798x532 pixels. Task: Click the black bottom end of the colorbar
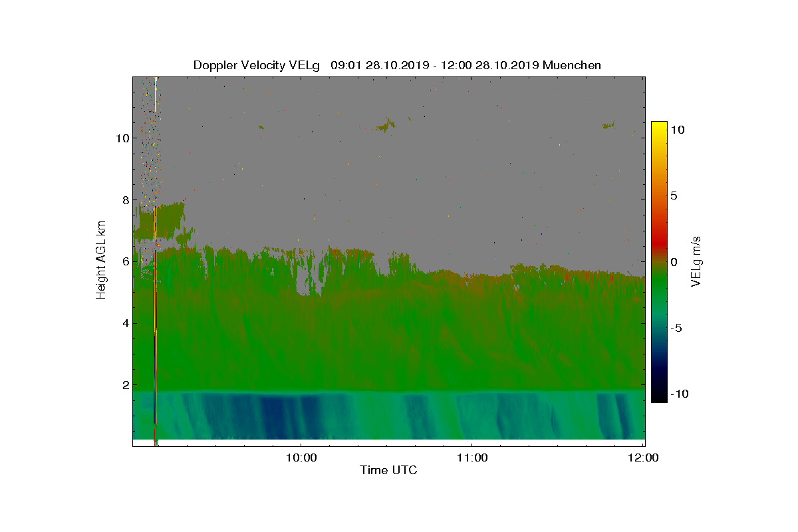[659, 394]
